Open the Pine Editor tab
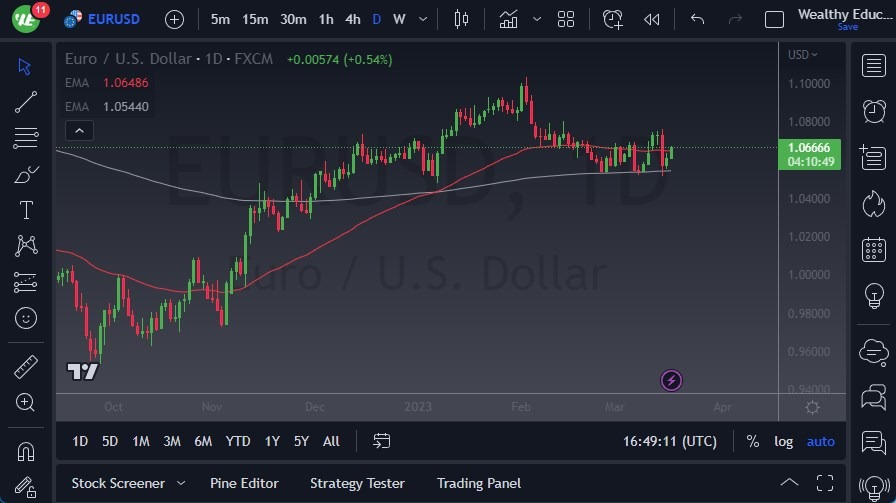Viewport: 896px width, 503px height. pos(244,483)
